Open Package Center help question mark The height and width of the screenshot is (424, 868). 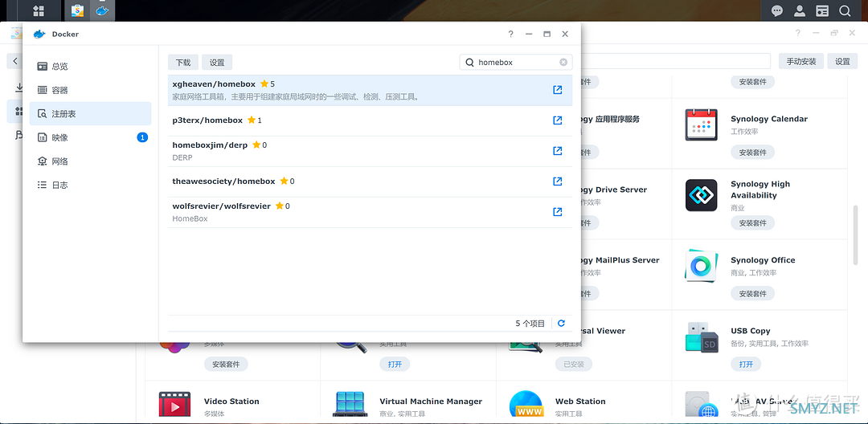(x=798, y=33)
